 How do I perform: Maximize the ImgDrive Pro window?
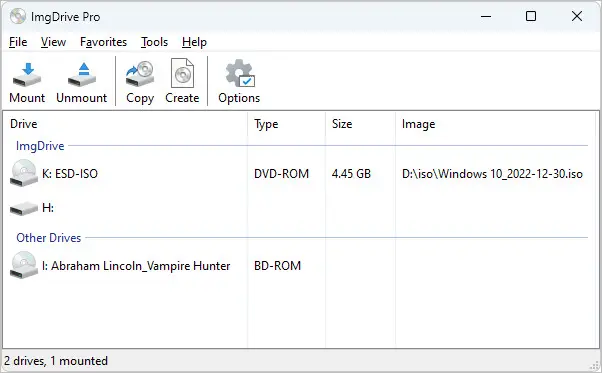[x=531, y=16]
